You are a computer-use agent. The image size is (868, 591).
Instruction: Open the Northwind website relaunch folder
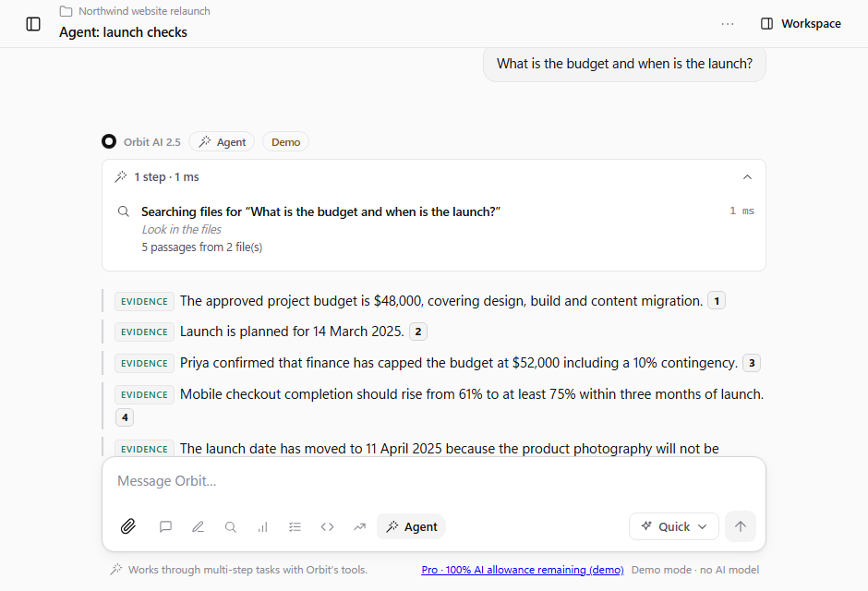135,11
